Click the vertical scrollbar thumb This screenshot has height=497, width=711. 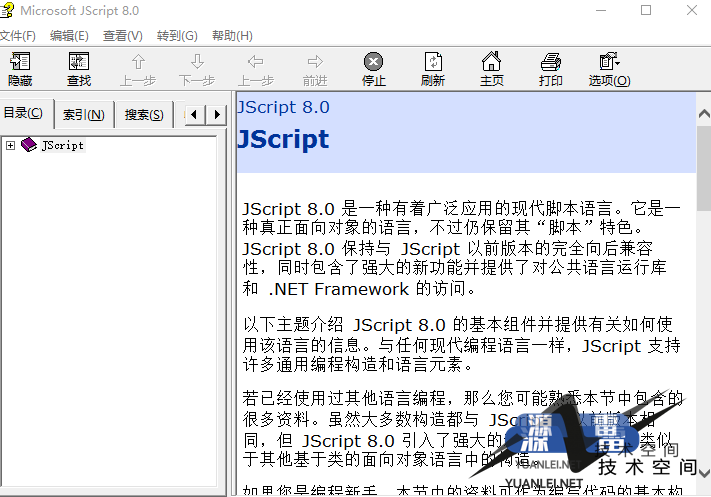(x=704, y=169)
